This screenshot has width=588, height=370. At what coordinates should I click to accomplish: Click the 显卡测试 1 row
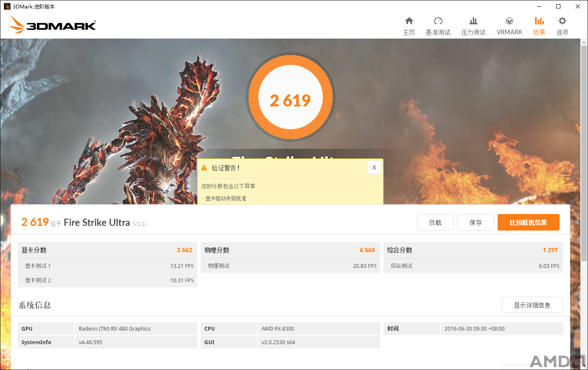point(107,266)
